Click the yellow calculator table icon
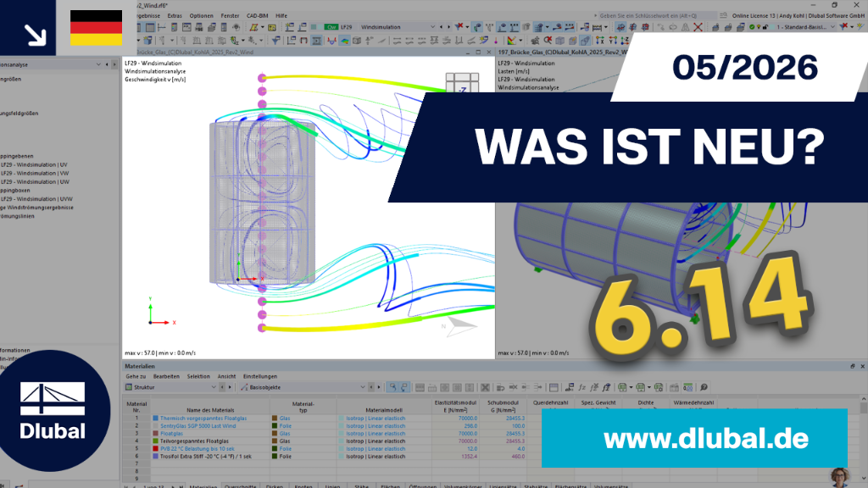This screenshot has width=868, height=488. [272, 26]
